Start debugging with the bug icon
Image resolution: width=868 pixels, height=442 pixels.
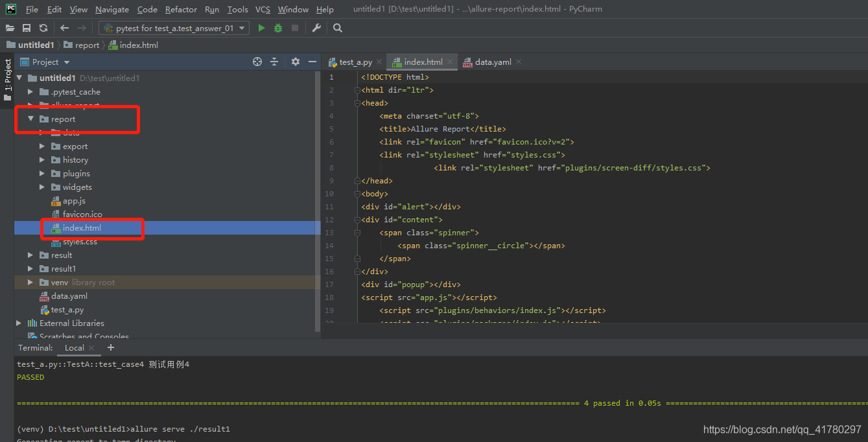[x=278, y=28]
